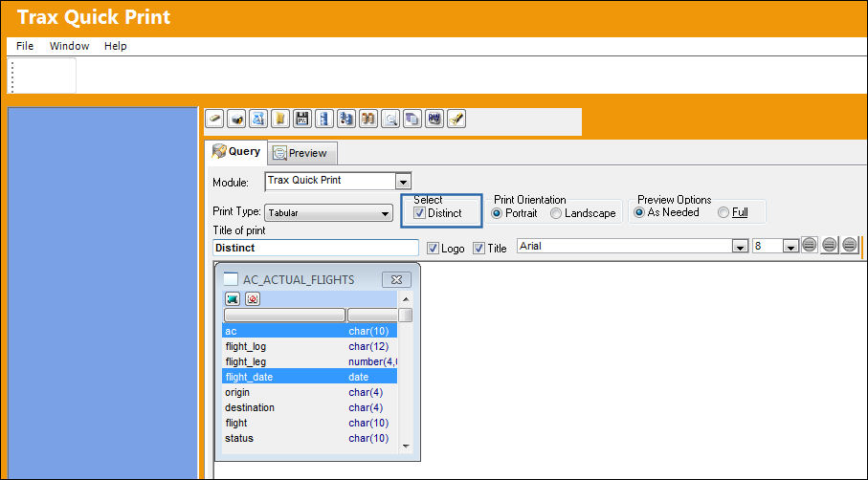Click the field list scroll up arrow

pos(406,299)
